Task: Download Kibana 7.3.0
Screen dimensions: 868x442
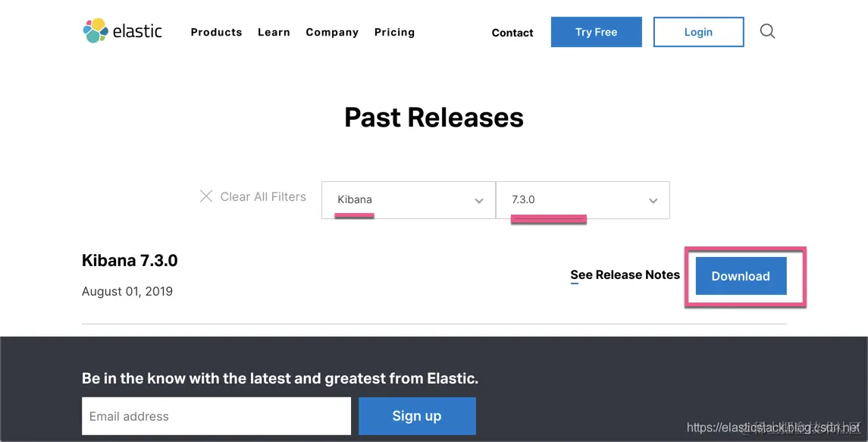Action: click(x=741, y=276)
